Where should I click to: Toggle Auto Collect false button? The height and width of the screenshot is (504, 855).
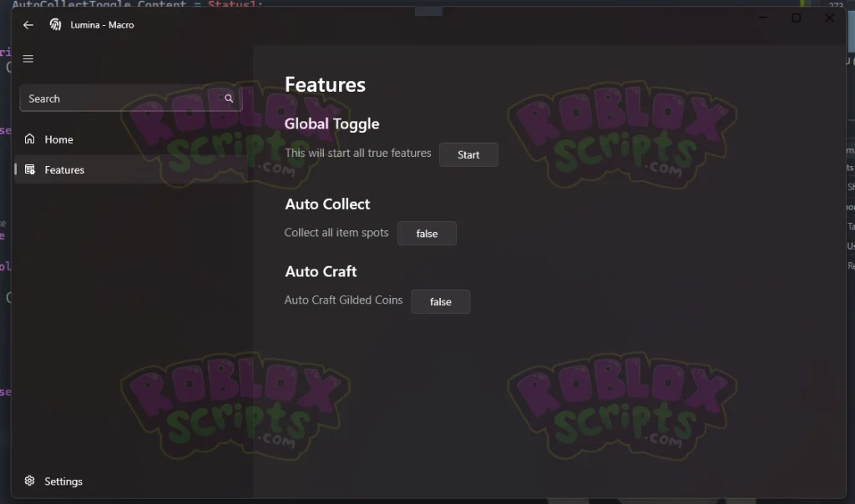point(427,234)
